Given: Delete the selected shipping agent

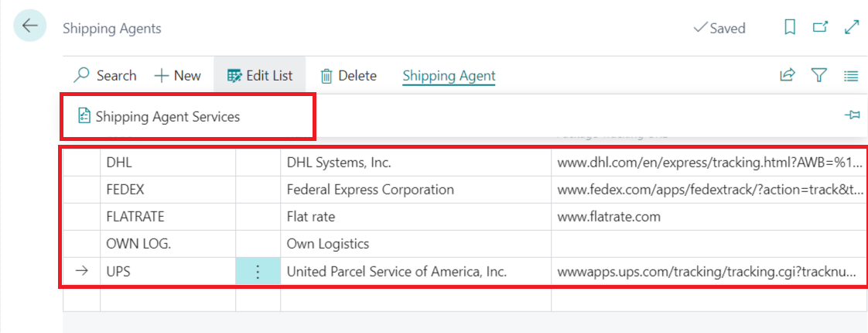Looking at the screenshot, I should pyautogui.click(x=348, y=75).
